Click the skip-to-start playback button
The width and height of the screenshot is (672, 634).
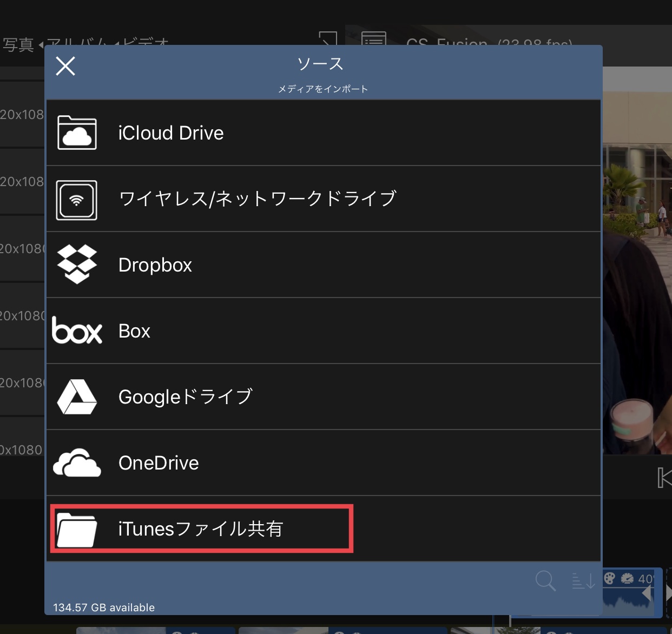point(664,478)
